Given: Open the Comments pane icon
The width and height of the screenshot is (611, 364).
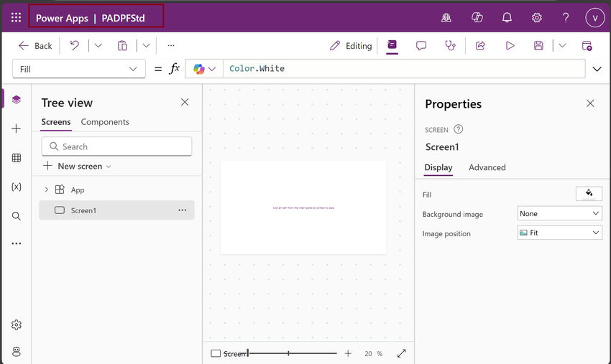Looking at the screenshot, I should click(x=421, y=45).
